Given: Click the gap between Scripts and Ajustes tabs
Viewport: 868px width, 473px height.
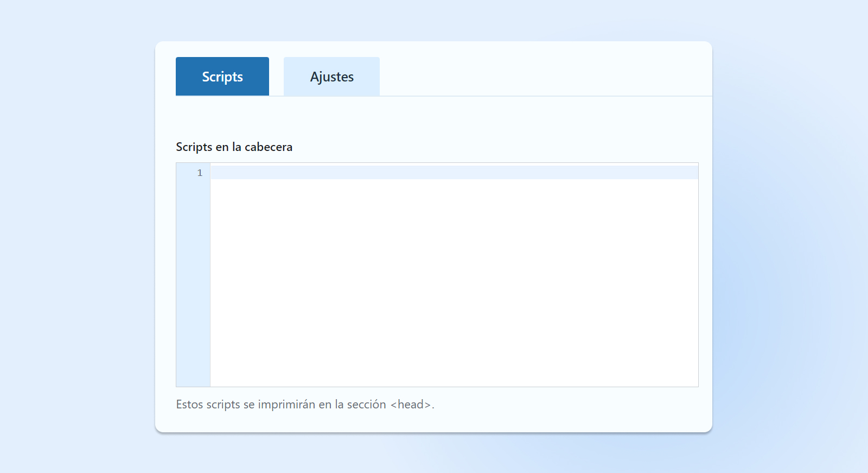Looking at the screenshot, I should pyautogui.click(x=276, y=77).
